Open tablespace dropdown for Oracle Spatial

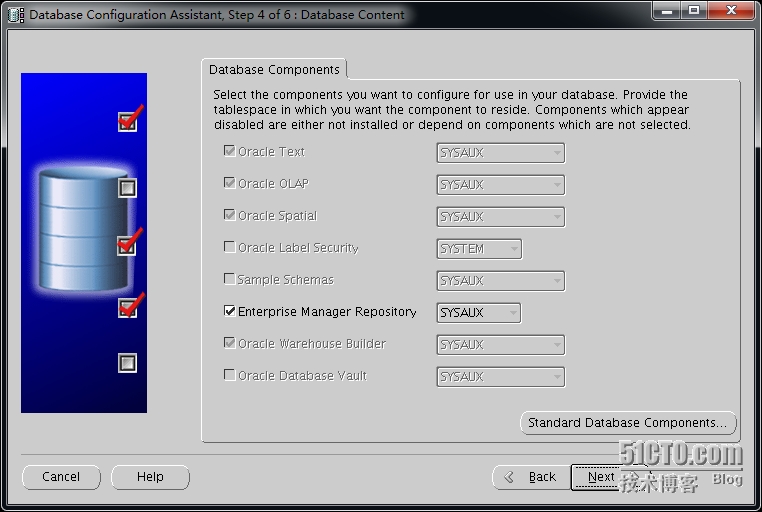pyautogui.click(x=501, y=217)
